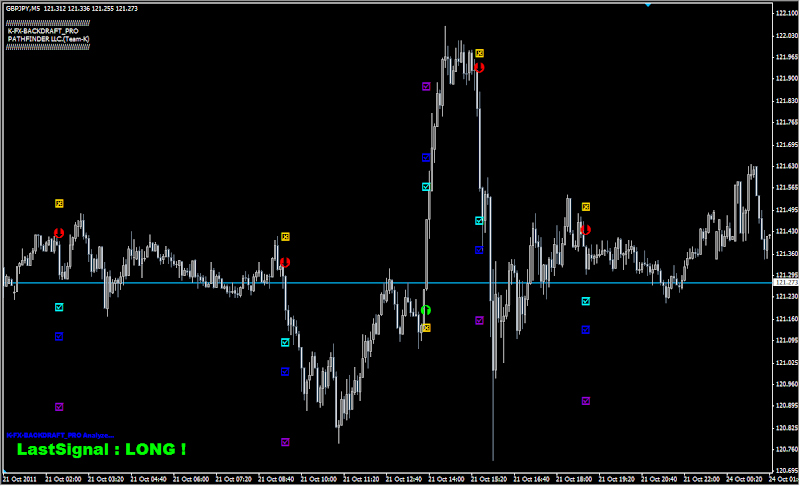Click the 21 Oct 16:40 time label

(x=531, y=479)
